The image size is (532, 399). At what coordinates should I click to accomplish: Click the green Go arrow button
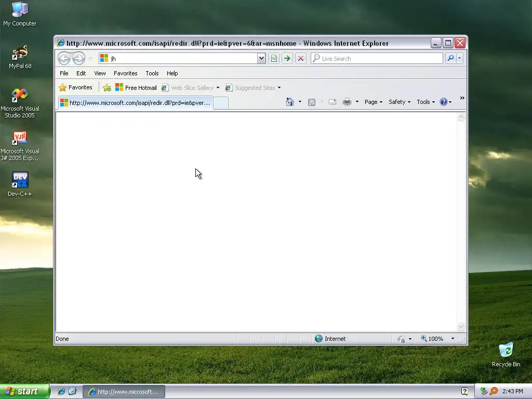pos(287,58)
